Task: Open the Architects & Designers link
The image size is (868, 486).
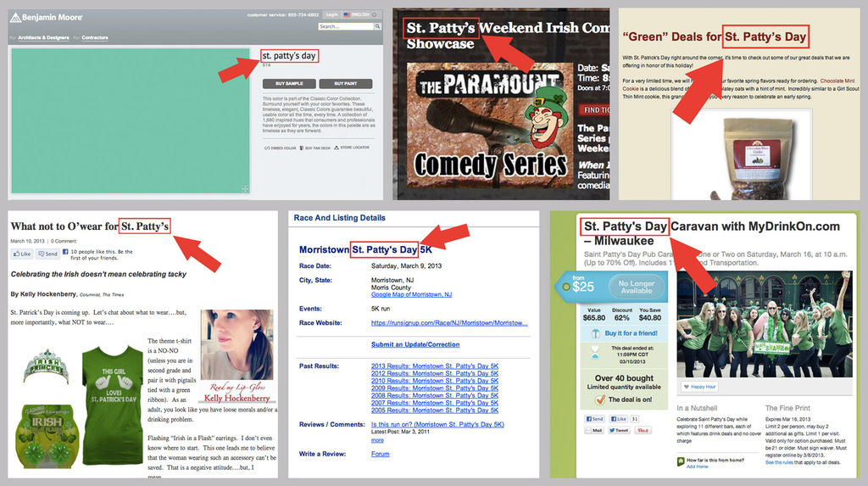Action: [x=43, y=37]
